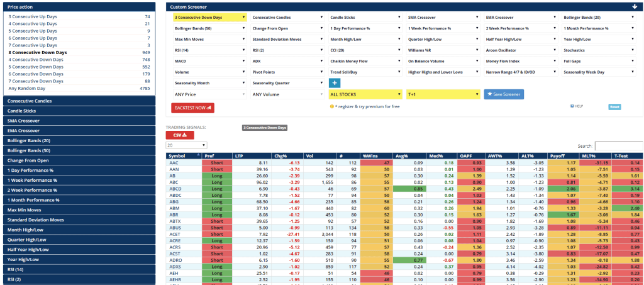Choose Any Random Day in Price action

26,88
